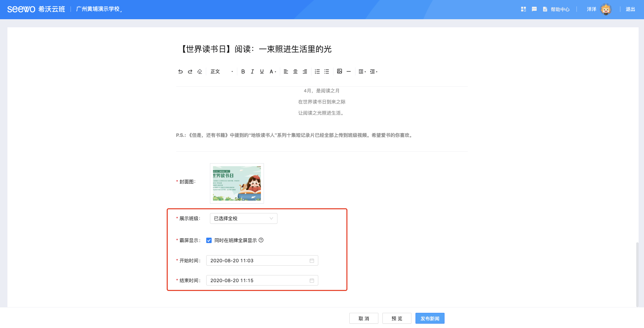Expand the 展示班级 class selector
Image resolution: width=644 pixels, height=328 pixels.
point(243,218)
